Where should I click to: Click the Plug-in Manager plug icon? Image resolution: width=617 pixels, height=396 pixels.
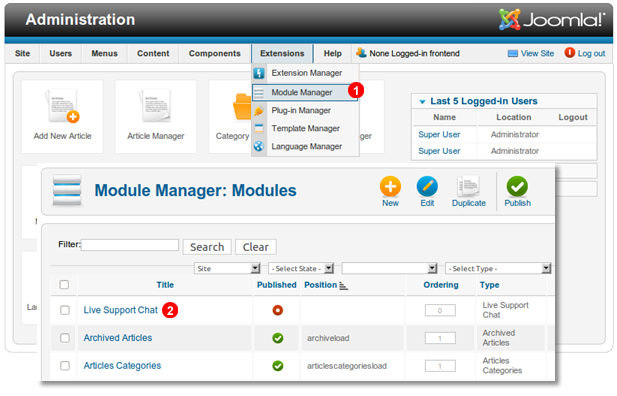[259, 111]
